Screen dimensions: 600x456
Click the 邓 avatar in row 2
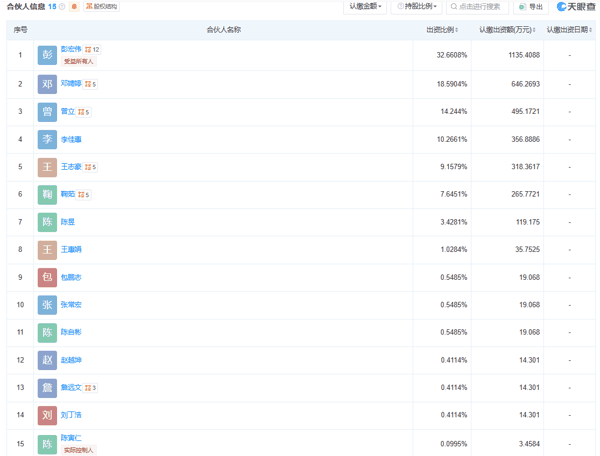pyautogui.click(x=47, y=84)
